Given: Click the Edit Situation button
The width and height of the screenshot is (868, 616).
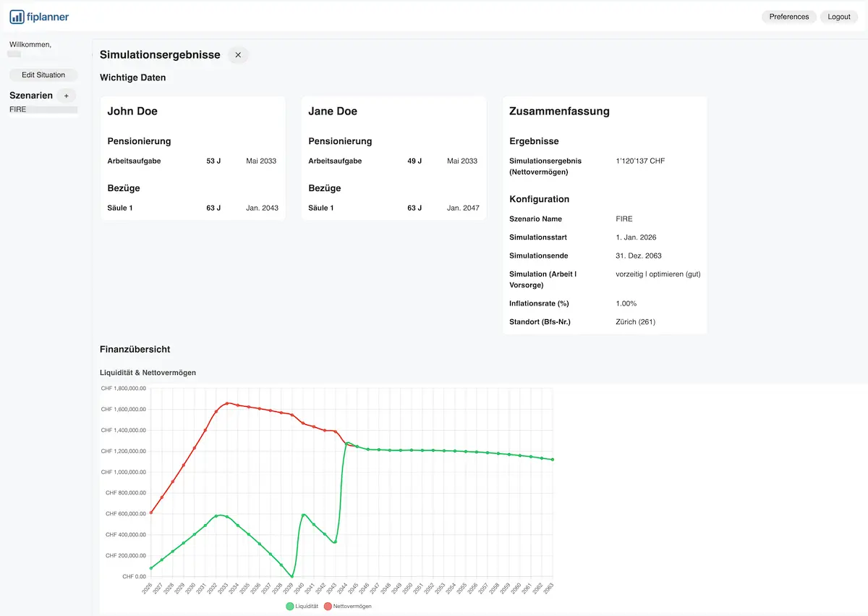Looking at the screenshot, I should 43,75.
